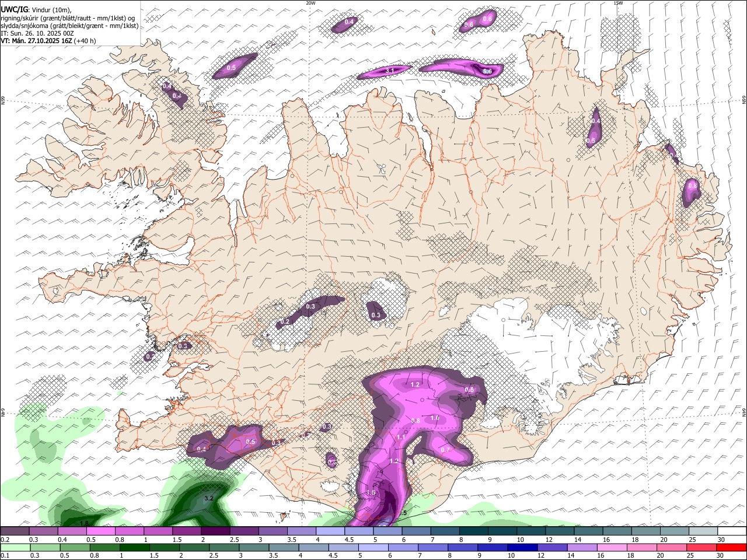Click the "20W" longitude label at top
The height and width of the screenshot is (560, 747).
tap(310, 3)
